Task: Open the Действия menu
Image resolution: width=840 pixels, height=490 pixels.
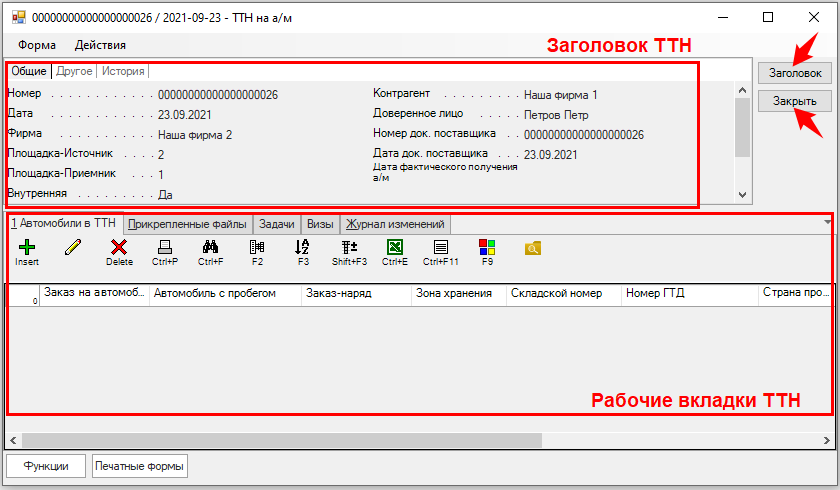Action: 100,45
